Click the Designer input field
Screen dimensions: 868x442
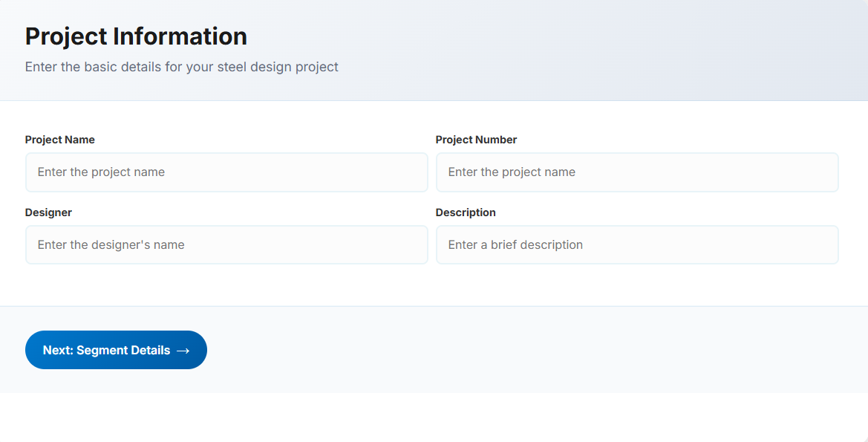pos(226,244)
